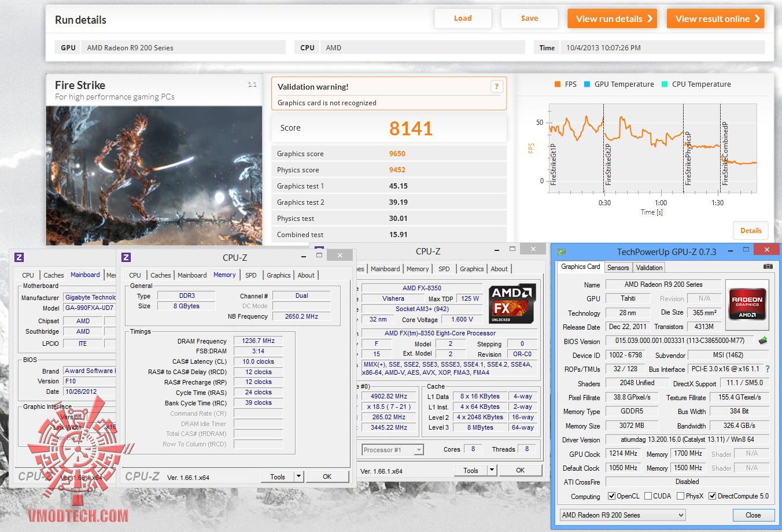The width and height of the screenshot is (782, 532).
Task: Click the DRAM Frequency value 1236.7 MHz
Action: (x=258, y=341)
